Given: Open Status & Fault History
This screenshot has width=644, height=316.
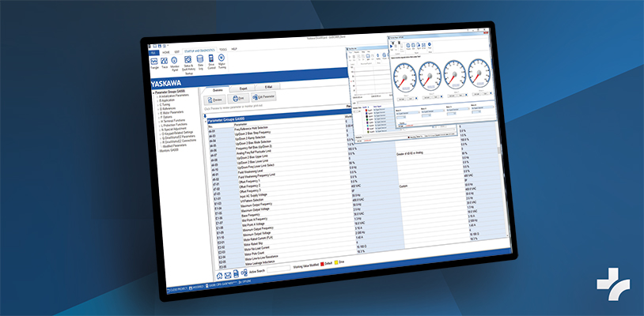Looking at the screenshot, I should pyautogui.click(x=188, y=63).
